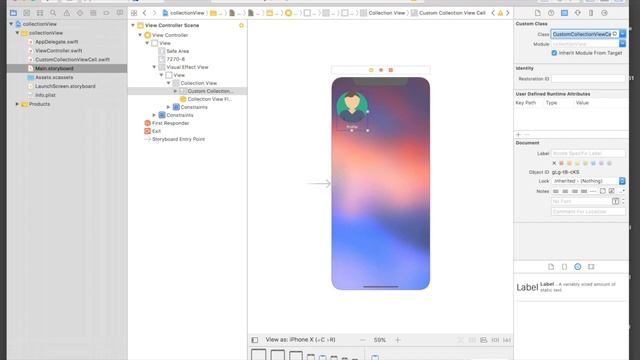Open the Breakpoint navigator
640x360 pixels.
[107, 13]
